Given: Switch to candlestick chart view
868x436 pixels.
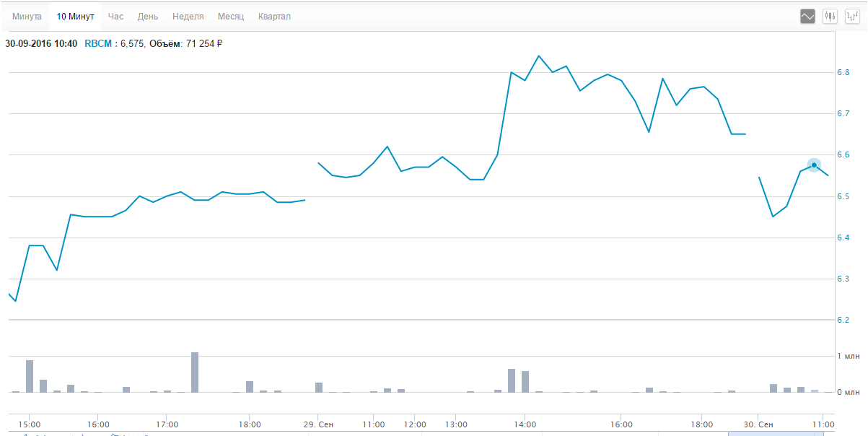Looking at the screenshot, I should [830, 16].
